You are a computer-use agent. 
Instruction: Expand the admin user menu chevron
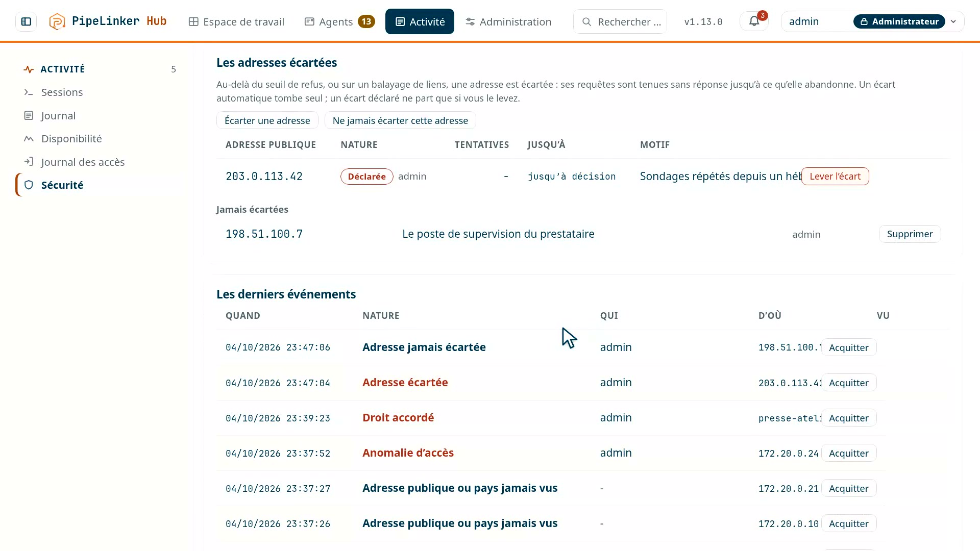click(x=953, y=21)
